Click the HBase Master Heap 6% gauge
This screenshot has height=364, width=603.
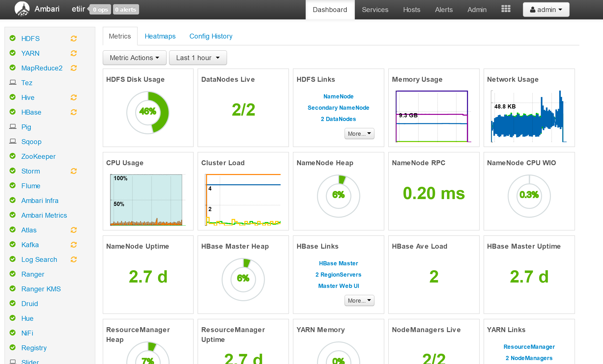243,279
